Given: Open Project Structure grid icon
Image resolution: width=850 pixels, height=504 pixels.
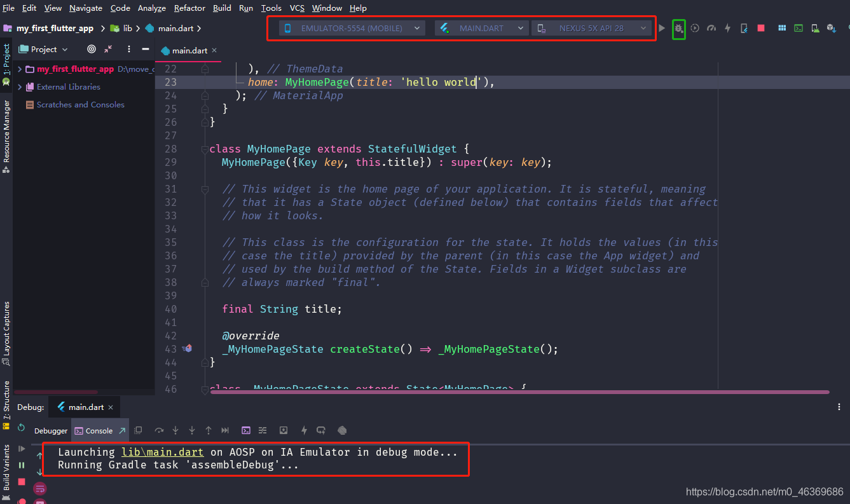Looking at the screenshot, I should pyautogui.click(x=782, y=28).
